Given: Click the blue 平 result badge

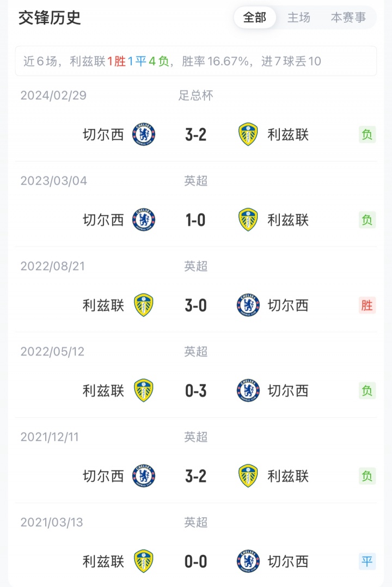Looking at the screenshot, I should (367, 561).
